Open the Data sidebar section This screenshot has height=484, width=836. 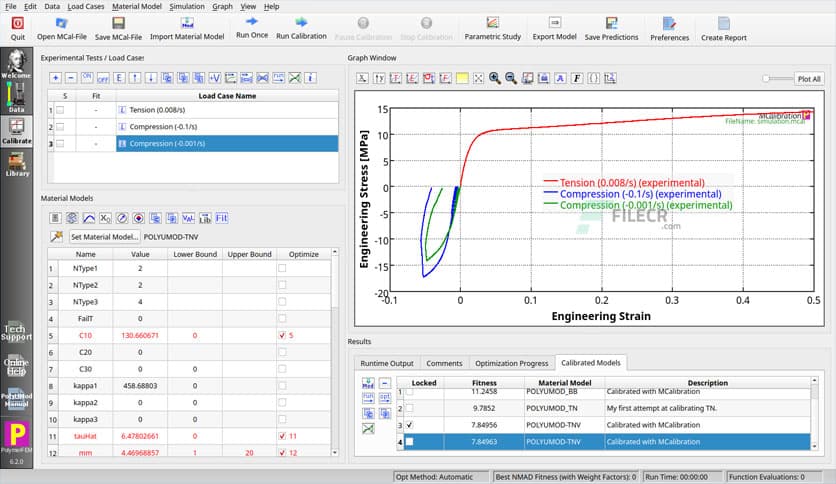pyautogui.click(x=17, y=98)
